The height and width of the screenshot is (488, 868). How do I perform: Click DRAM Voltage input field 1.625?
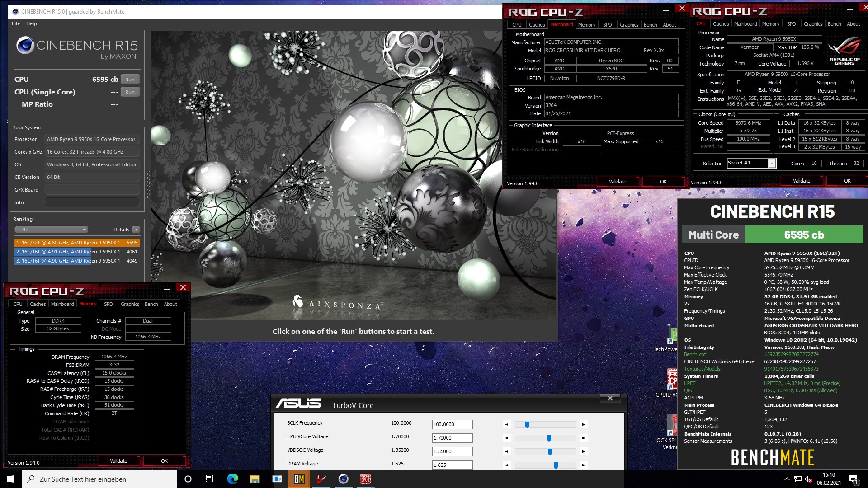(452, 465)
